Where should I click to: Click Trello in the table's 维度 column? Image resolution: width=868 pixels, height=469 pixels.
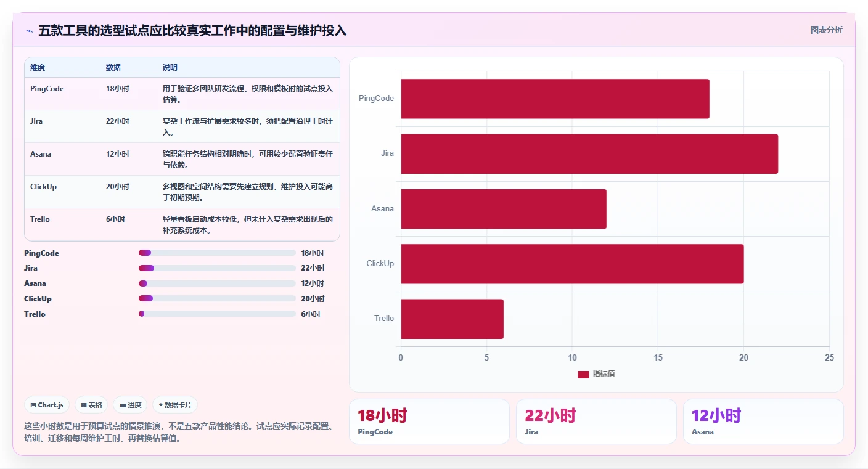[40, 219]
